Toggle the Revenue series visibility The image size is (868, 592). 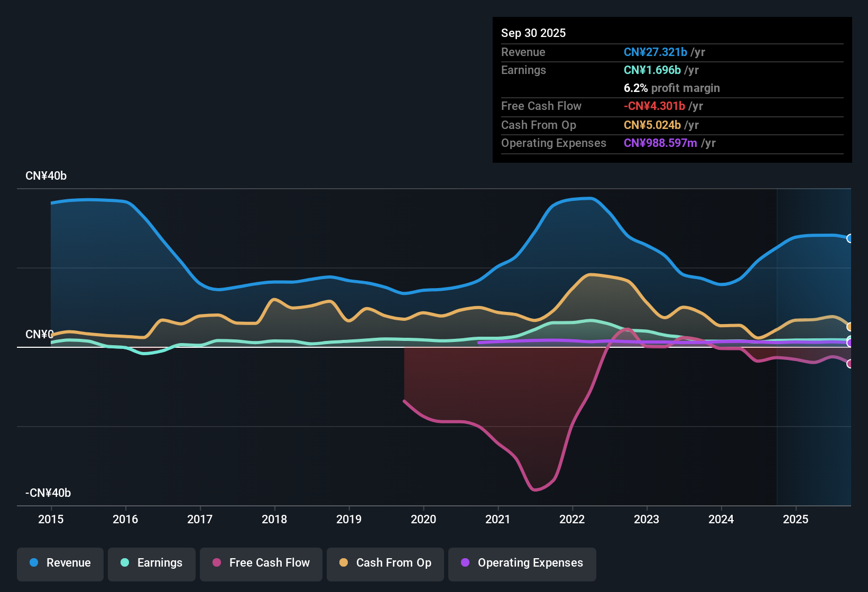coord(60,563)
